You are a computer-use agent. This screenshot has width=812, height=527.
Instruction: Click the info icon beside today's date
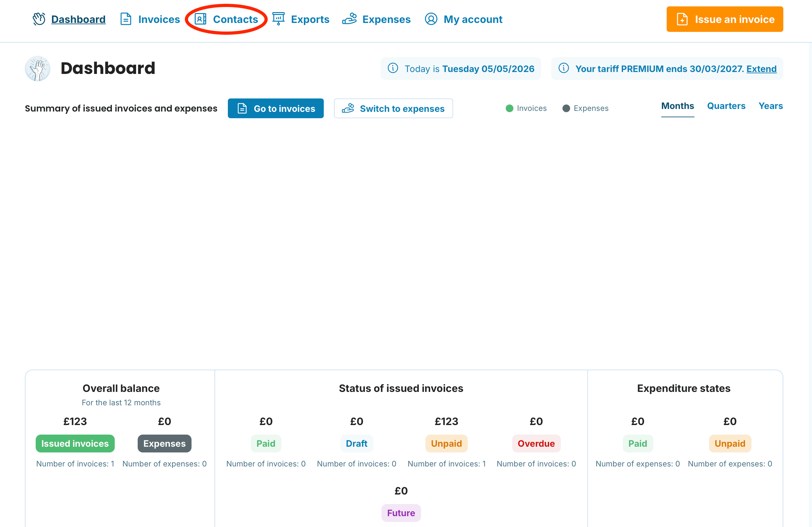point(393,68)
